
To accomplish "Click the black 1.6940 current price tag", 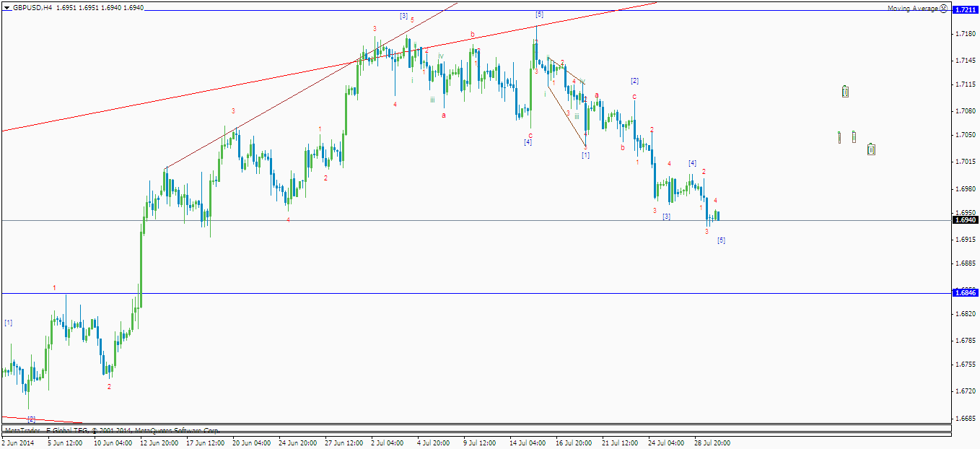I will [x=966, y=219].
